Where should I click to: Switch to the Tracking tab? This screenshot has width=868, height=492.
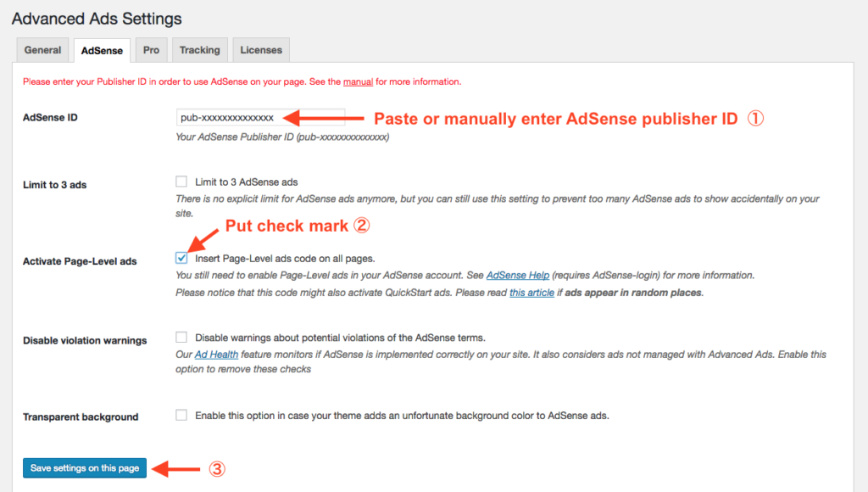click(x=199, y=49)
